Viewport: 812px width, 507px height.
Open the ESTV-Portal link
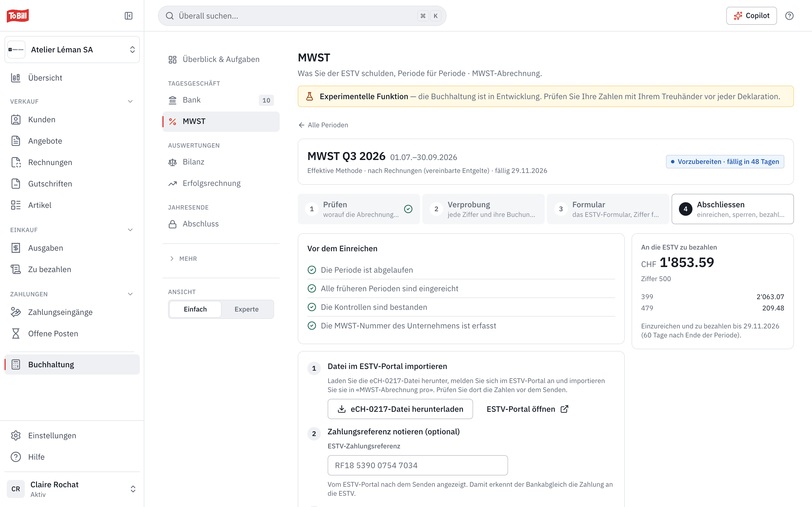pos(527,409)
